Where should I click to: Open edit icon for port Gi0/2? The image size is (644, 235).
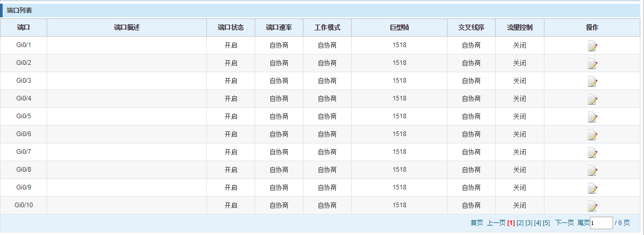(592, 64)
